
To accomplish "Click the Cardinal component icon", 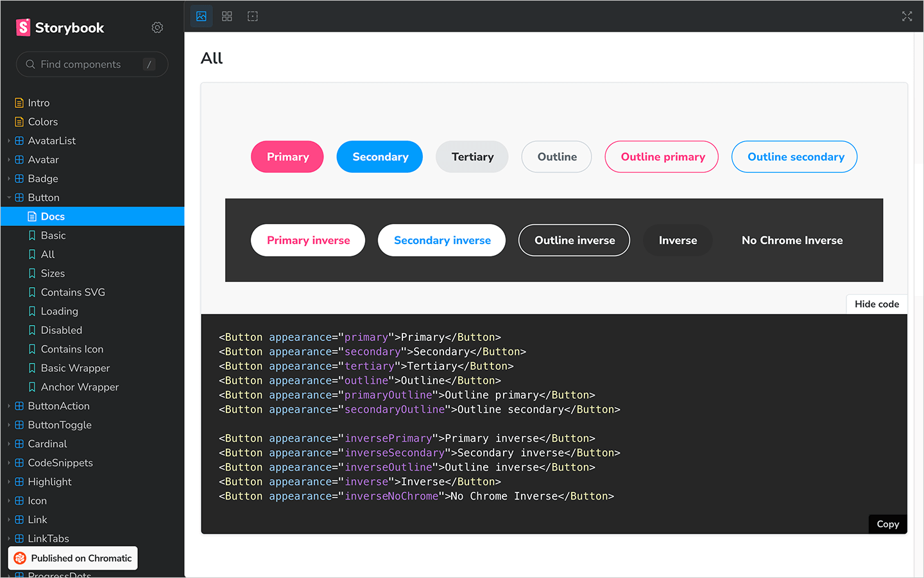I will [x=19, y=444].
